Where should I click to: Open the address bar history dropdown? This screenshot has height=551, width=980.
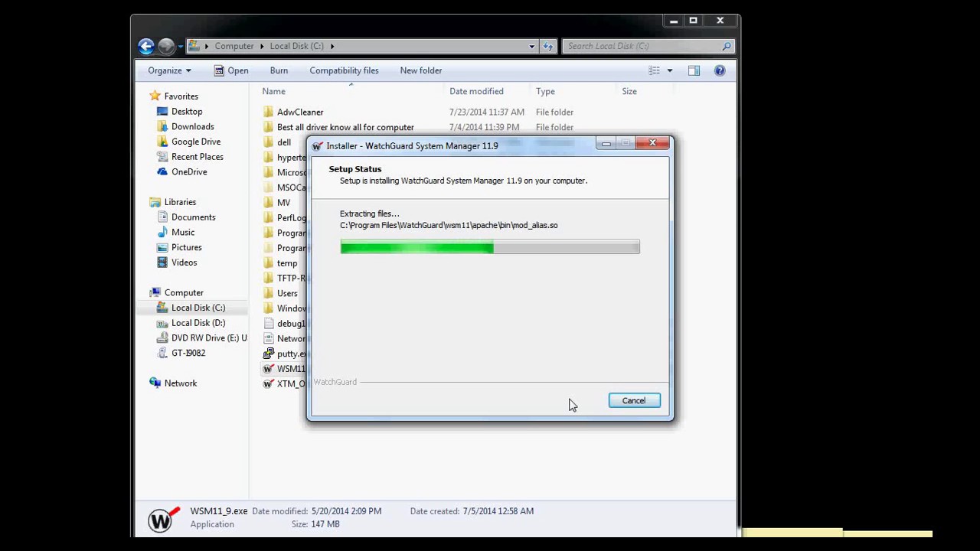pos(532,46)
